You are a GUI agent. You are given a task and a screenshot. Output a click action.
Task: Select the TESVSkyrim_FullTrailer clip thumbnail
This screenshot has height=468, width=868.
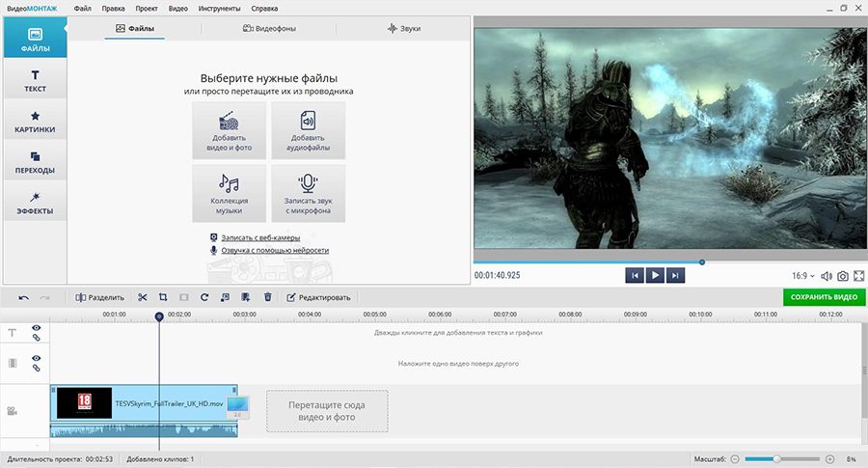[x=84, y=402]
